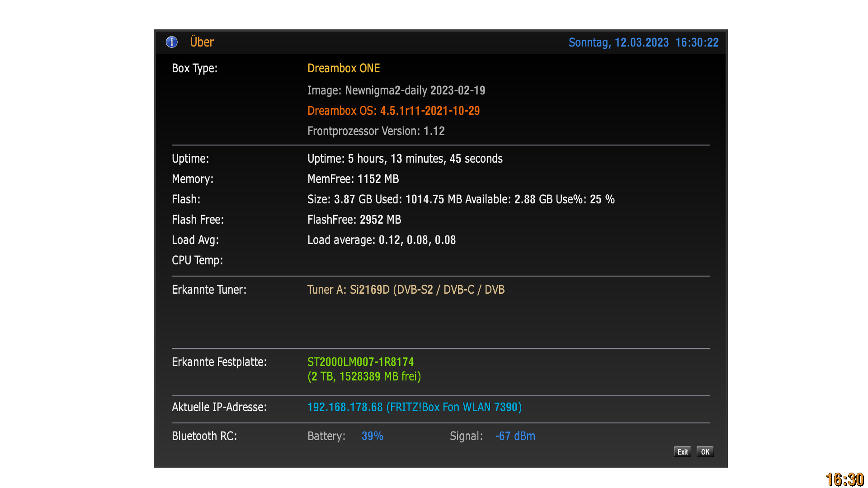The image size is (868, 488).
Task: Click the Bluetooth RC battery 39% value
Action: [x=372, y=436]
